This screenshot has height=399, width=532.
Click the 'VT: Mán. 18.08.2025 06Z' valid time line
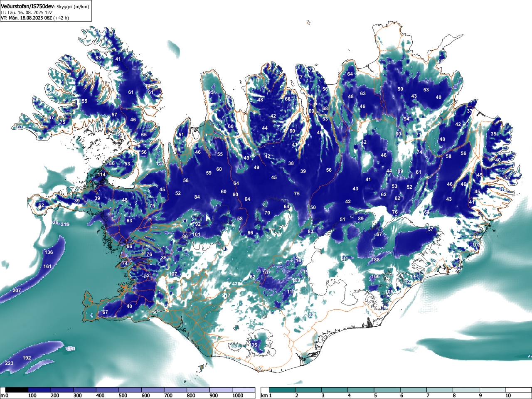27,18
